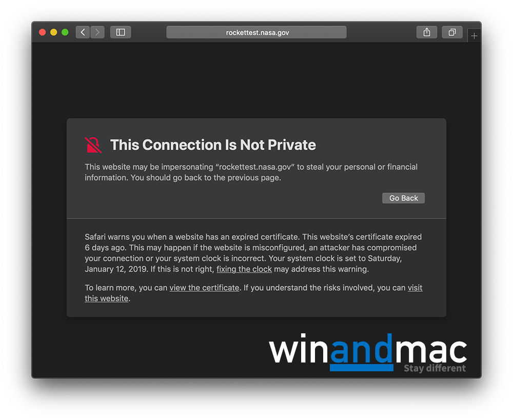Click the Go Back button

point(403,198)
